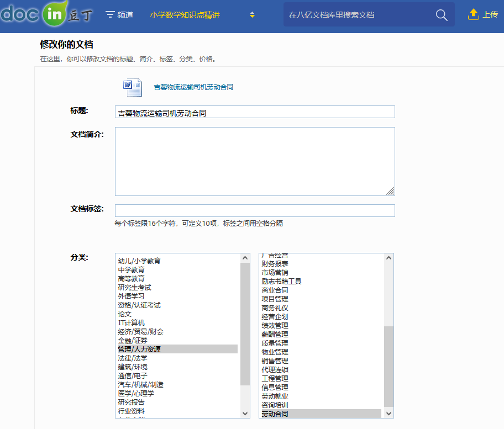Click into the 文档标签 tags field
The image size is (504, 429).
[255, 211]
